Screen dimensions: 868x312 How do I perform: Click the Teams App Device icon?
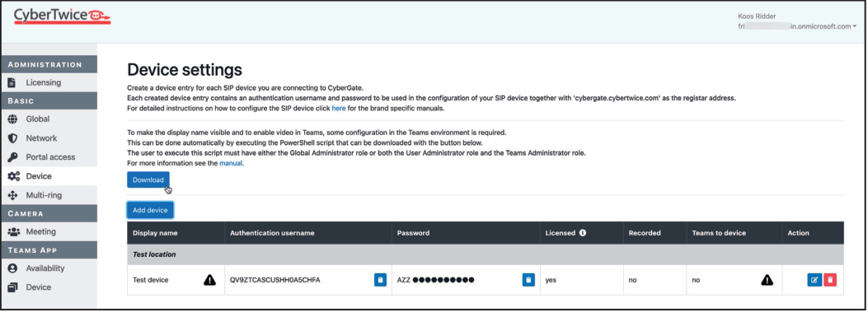pos(12,287)
